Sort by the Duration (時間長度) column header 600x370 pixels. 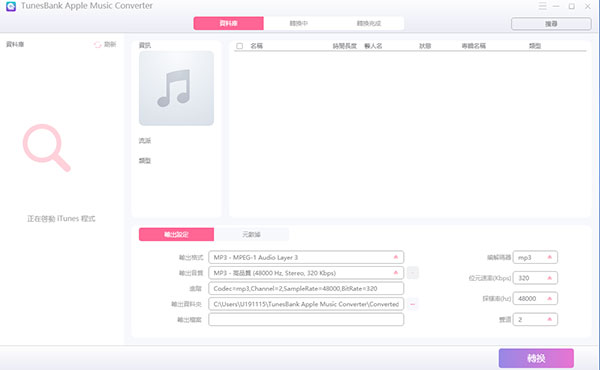(x=344, y=46)
